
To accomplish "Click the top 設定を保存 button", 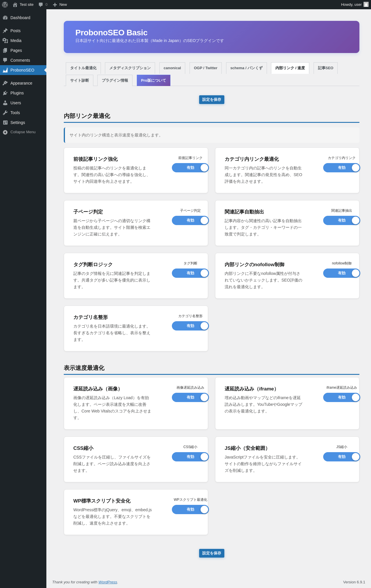I will pyautogui.click(x=212, y=100).
